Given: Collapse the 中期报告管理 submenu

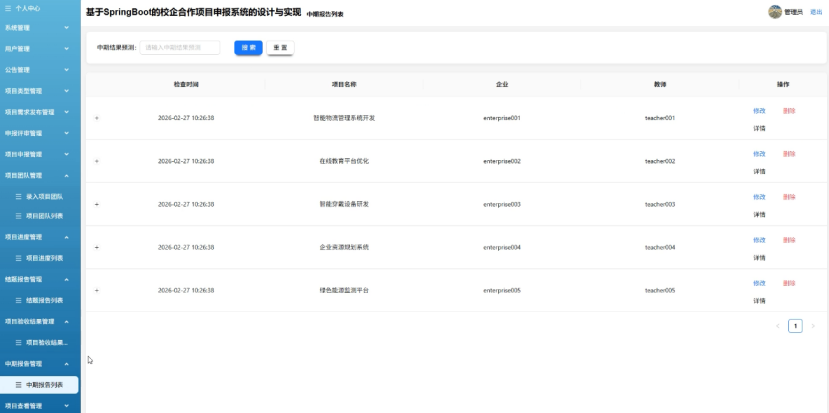Looking at the screenshot, I should [67, 364].
